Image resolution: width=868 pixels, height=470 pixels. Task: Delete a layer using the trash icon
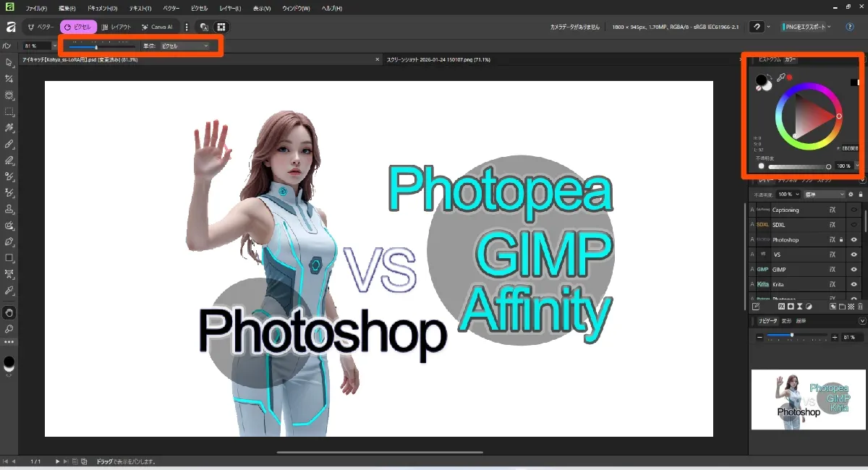click(x=861, y=305)
